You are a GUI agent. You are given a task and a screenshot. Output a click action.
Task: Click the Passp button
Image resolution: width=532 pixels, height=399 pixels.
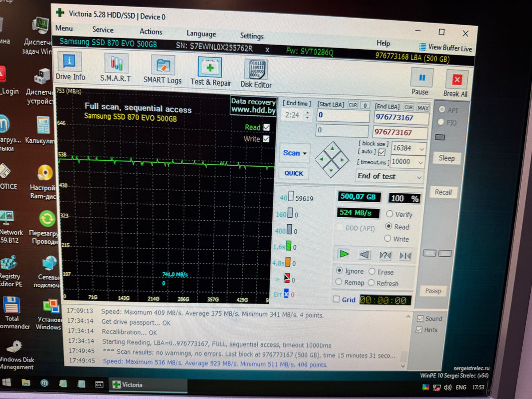coord(433,291)
